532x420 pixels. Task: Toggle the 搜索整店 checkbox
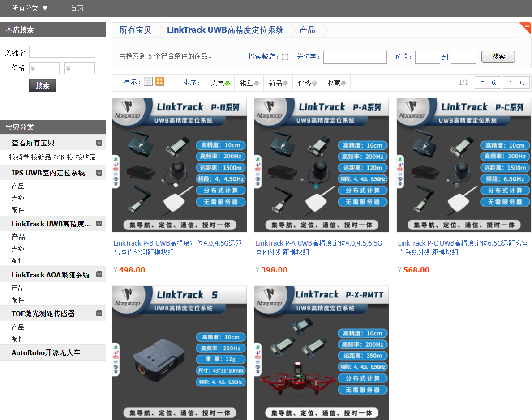coord(285,57)
